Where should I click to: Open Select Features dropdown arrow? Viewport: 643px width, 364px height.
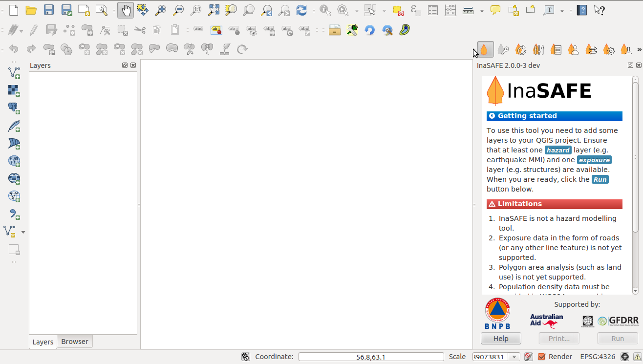[x=384, y=10]
